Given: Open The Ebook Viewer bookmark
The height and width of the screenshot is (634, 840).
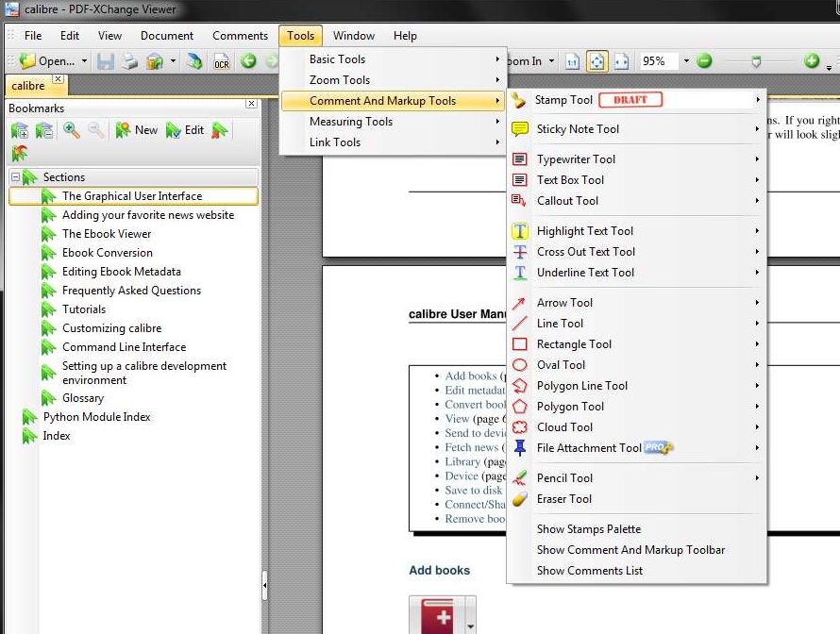Looking at the screenshot, I should coord(107,234).
